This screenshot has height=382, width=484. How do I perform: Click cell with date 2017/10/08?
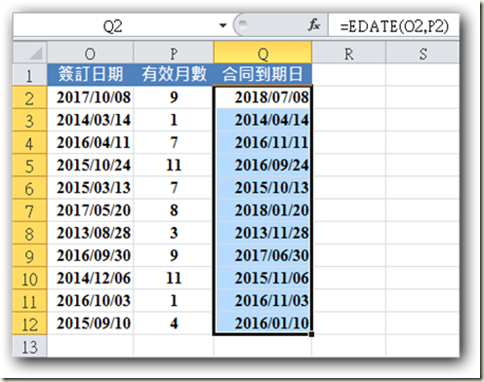[90, 97]
